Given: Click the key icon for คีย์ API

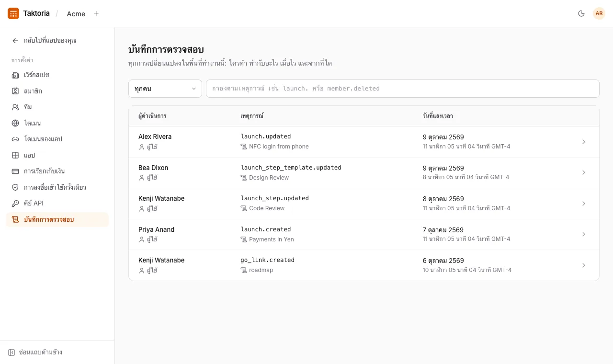Looking at the screenshot, I should coord(15,203).
